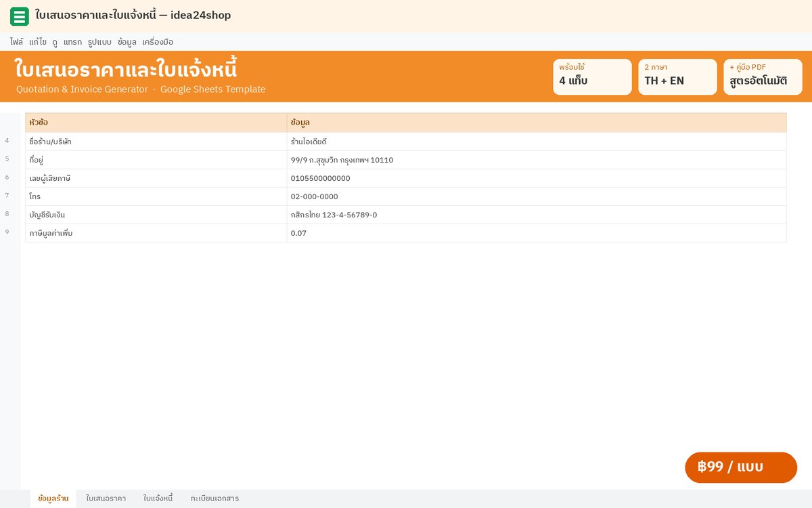Open the ข้อมูล menu in the menu bar
This screenshot has width=812, height=508.
point(127,42)
